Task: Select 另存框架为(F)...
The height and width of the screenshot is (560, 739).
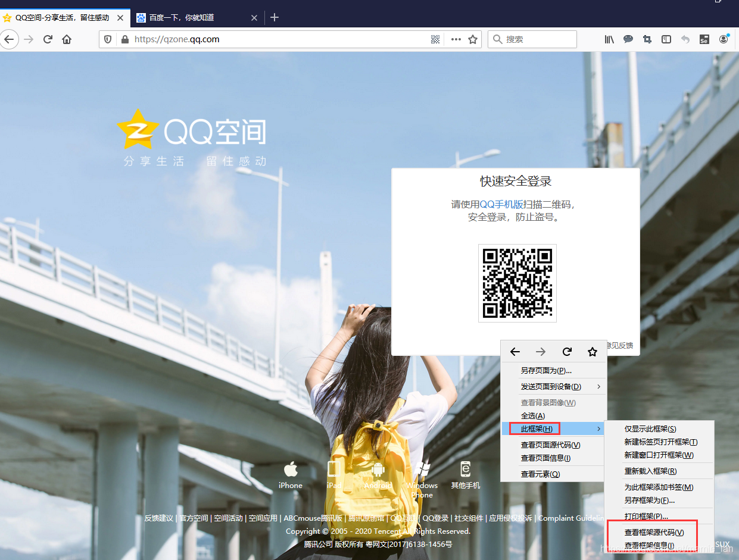Action: [659, 500]
